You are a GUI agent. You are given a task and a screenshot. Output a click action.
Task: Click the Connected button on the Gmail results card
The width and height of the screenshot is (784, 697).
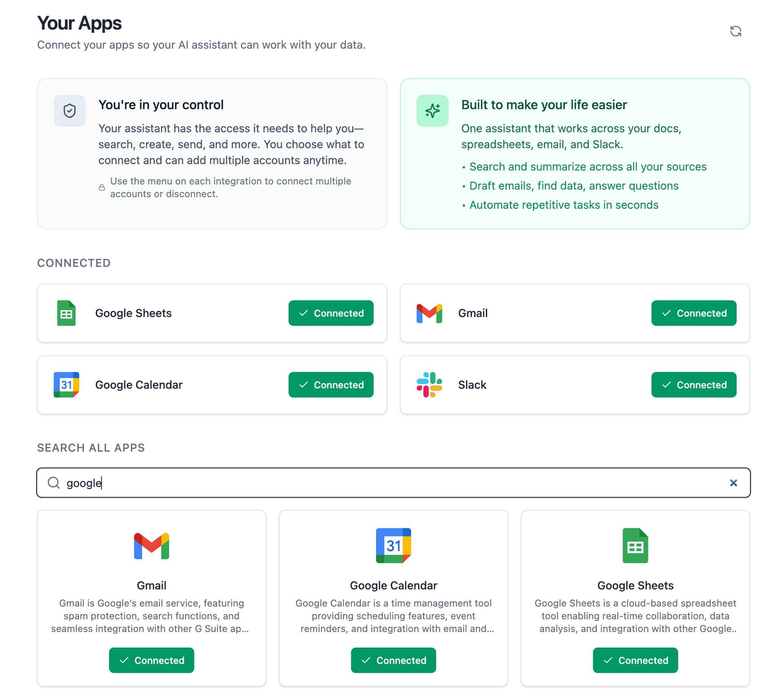tap(151, 660)
